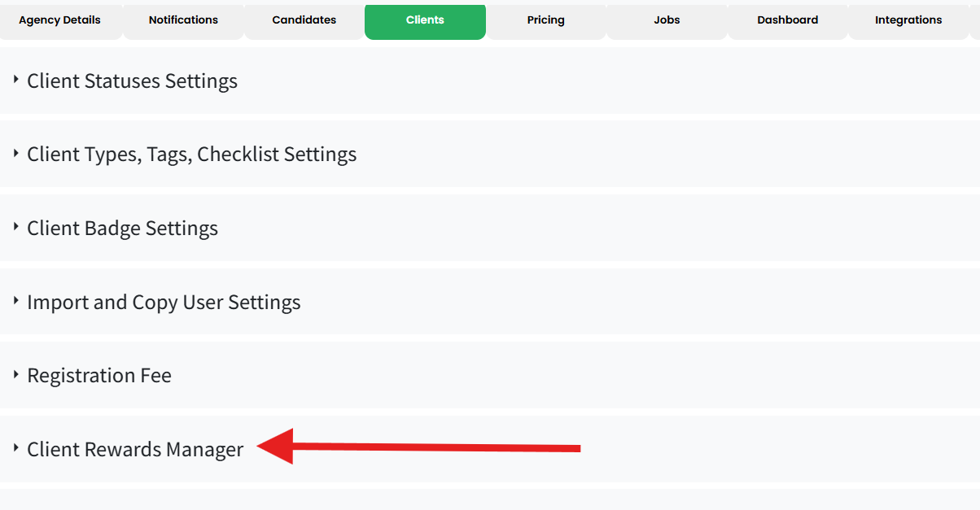Switch to the Notifications tab

pos(183,20)
